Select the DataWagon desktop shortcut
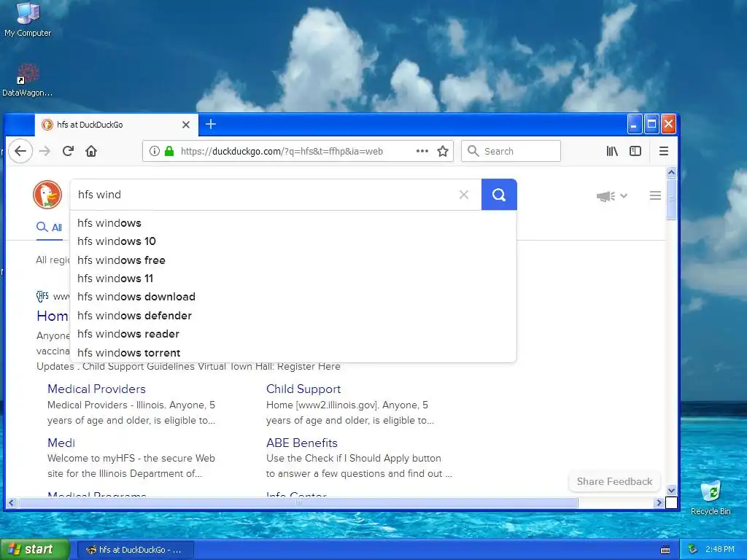This screenshot has height=560, width=747. point(28,80)
